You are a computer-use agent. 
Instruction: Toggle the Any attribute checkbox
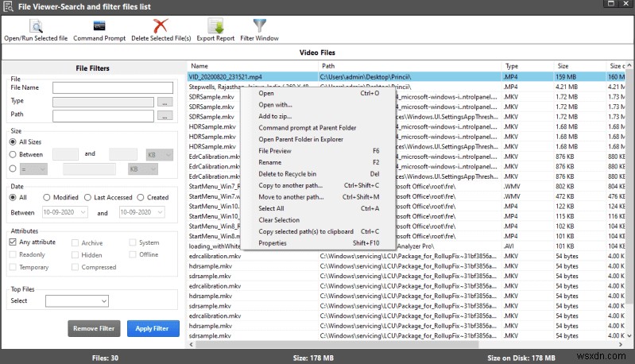pos(14,242)
